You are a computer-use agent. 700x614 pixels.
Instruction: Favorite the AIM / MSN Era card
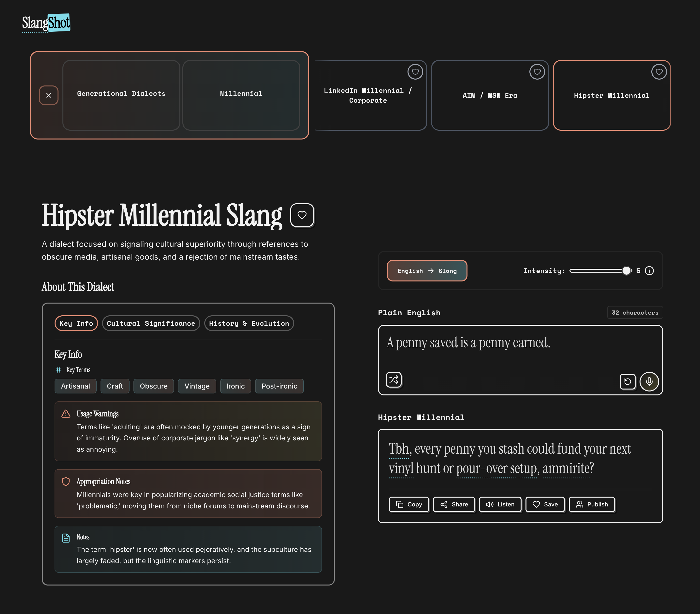[537, 72]
